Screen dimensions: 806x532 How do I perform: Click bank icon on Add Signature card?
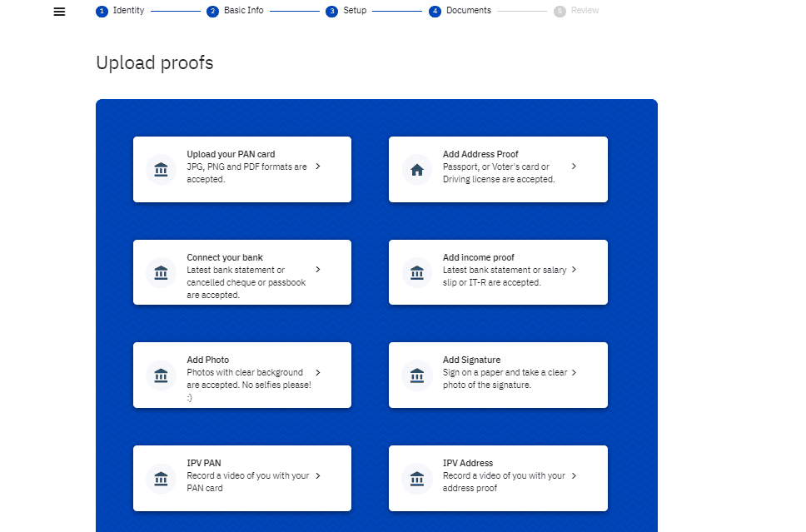[x=417, y=375]
